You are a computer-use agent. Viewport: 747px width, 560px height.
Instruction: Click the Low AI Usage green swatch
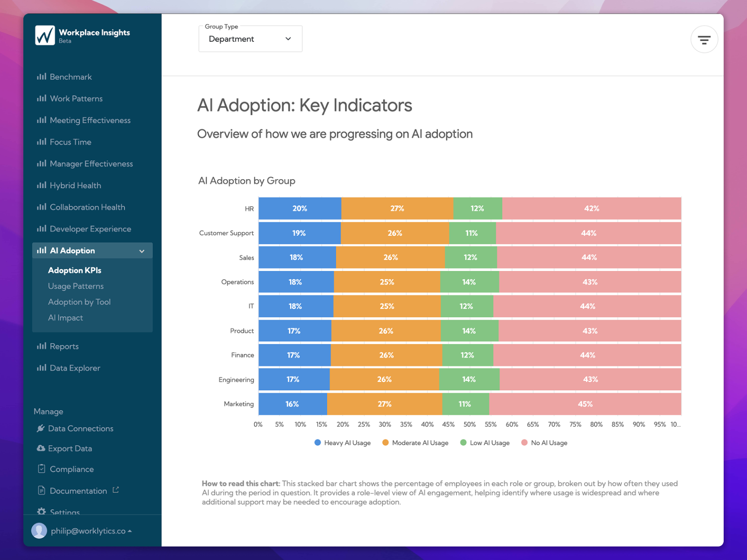click(x=463, y=443)
